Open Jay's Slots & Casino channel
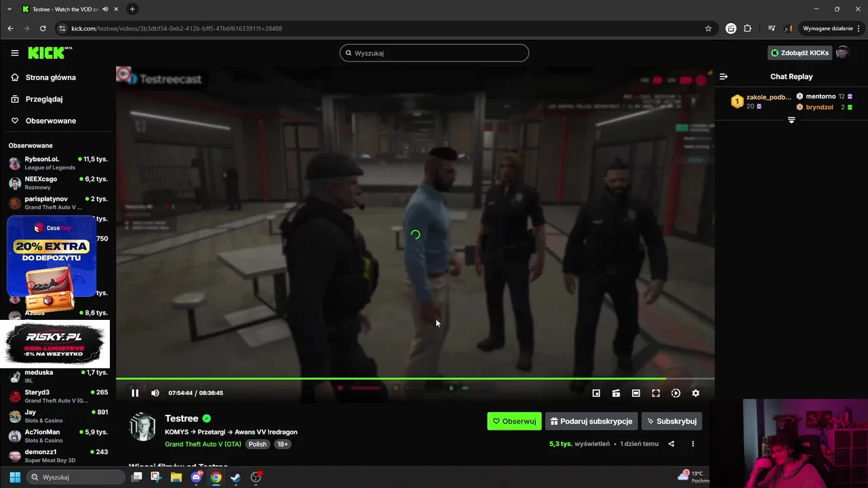The width and height of the screenshot is (868, 488). [58, 416]
